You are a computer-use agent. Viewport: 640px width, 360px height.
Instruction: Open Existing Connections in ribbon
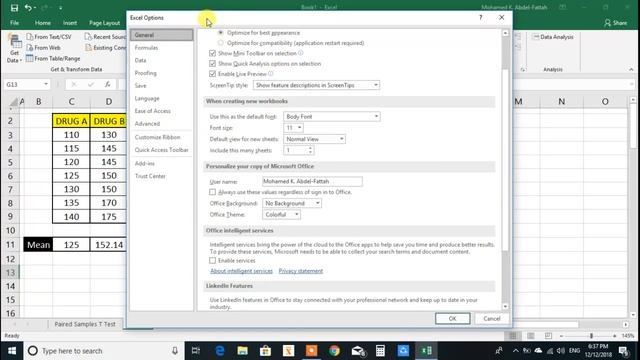coord(105,48)
